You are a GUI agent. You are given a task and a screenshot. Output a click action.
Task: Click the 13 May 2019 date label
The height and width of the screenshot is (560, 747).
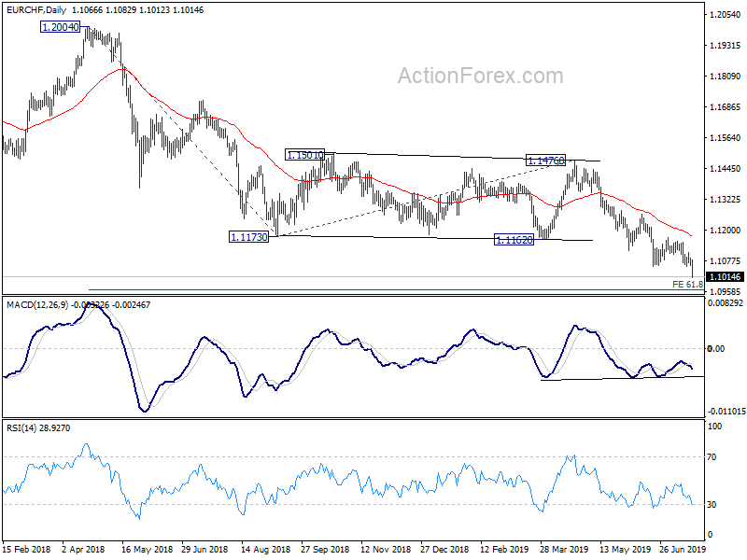pos(625,550)
